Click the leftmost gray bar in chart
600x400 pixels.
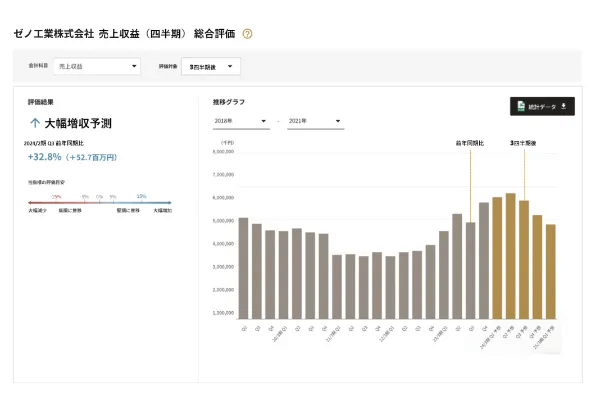(x=243, y=268)
